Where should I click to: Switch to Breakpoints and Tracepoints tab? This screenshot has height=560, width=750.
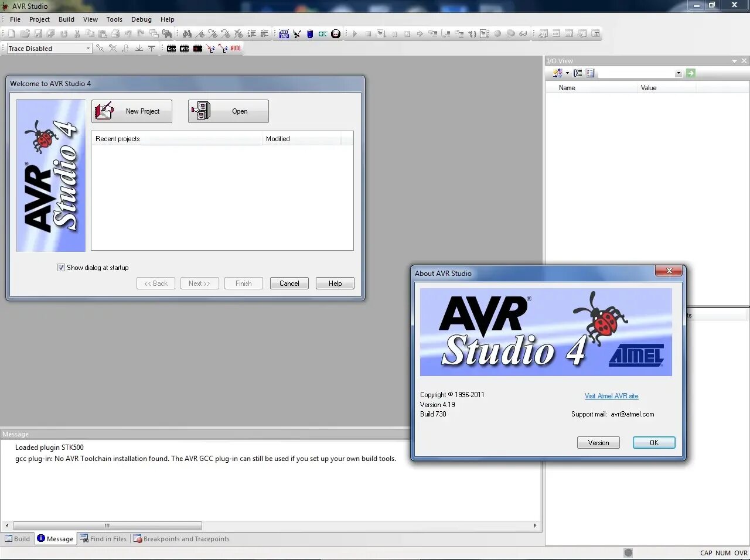tap(182, 539)
